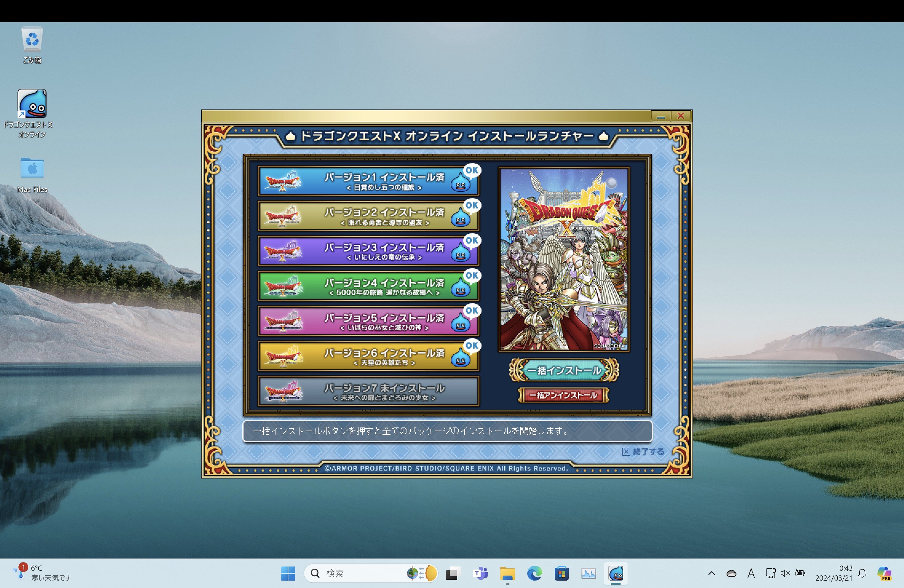Image resolution: width=904 pixels, height=588 pixels.
Task: Click the 一括インストール button
Action: (564, 370)
